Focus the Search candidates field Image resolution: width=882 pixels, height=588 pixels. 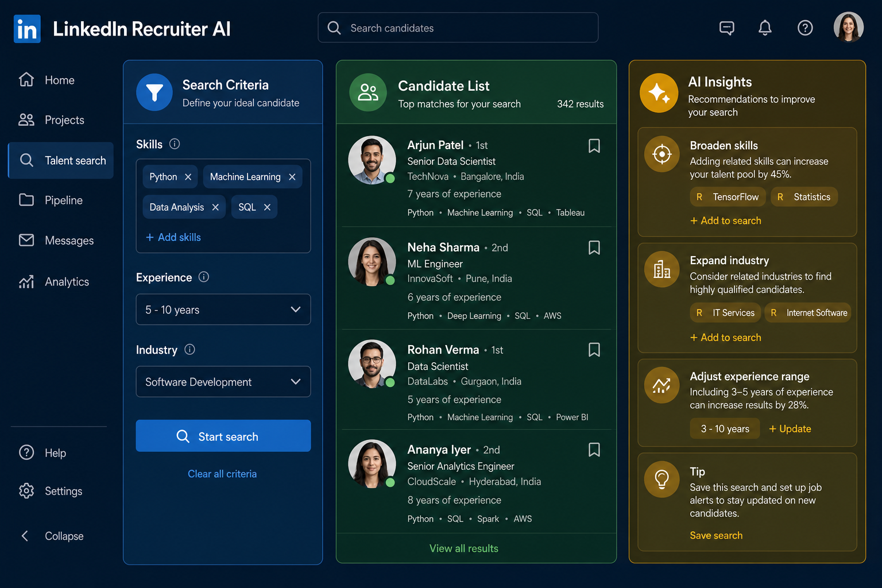(458, 28)
